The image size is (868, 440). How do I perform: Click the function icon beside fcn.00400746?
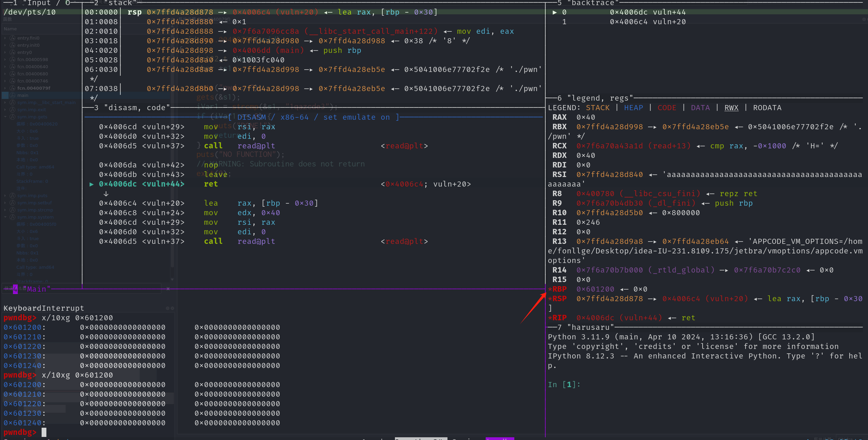pos(13,81)
